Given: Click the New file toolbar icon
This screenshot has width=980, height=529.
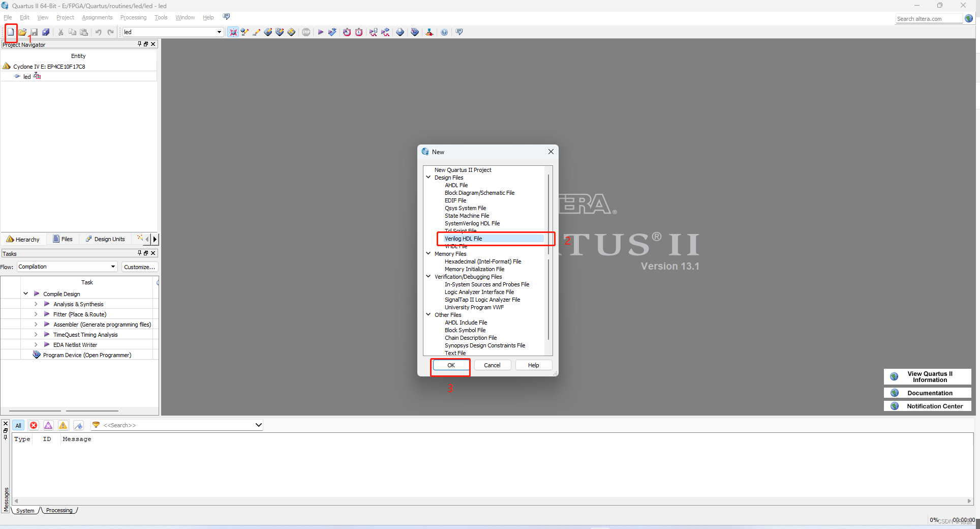Looking at the screenshot, I should click(x=11, y=32).
